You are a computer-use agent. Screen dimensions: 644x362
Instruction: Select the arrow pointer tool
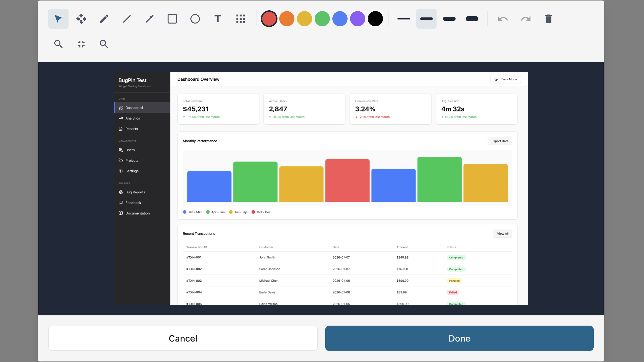[58, 19]
